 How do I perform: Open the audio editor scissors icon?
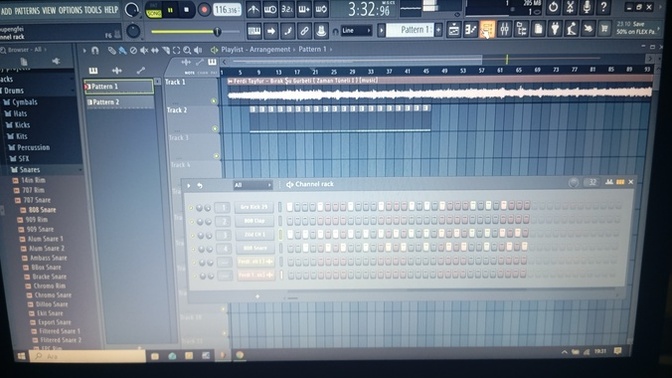pos(570,7)
